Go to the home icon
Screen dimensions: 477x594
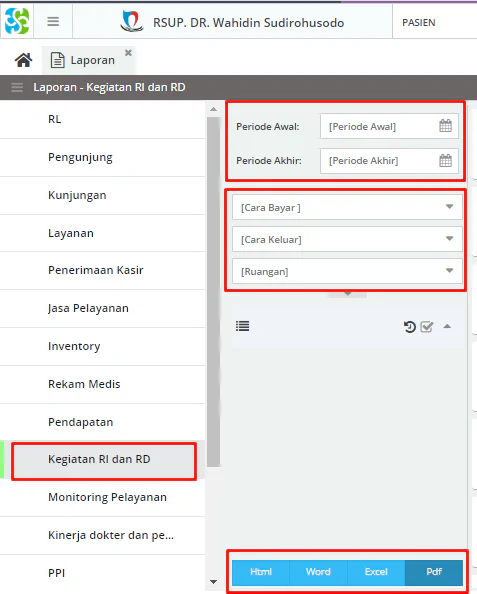pyautogui.click(x=23, y=60)
